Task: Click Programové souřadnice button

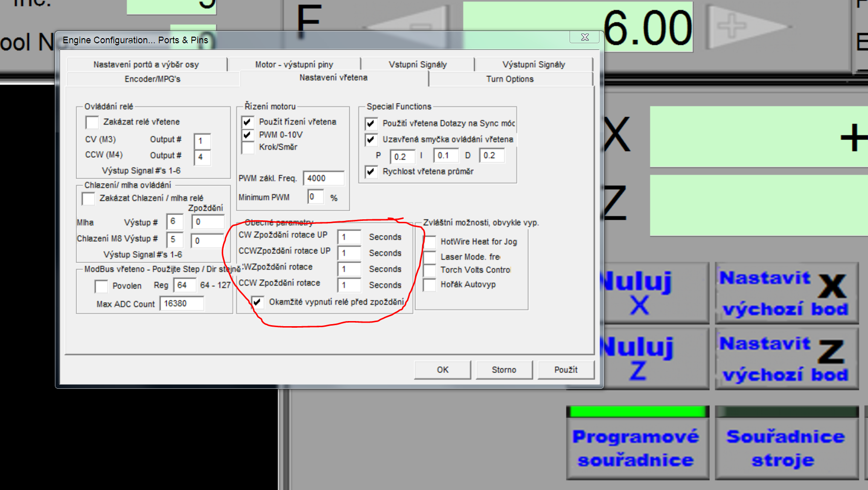Action: click(637, 448)
